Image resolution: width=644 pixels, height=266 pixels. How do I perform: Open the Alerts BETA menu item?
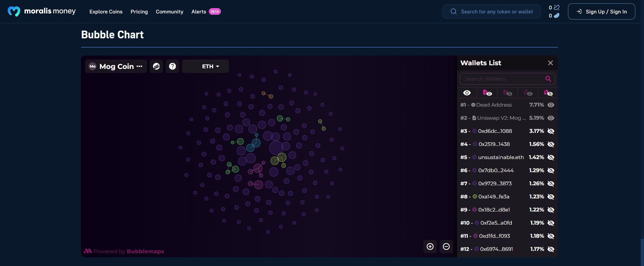click(x=206, y=11)
